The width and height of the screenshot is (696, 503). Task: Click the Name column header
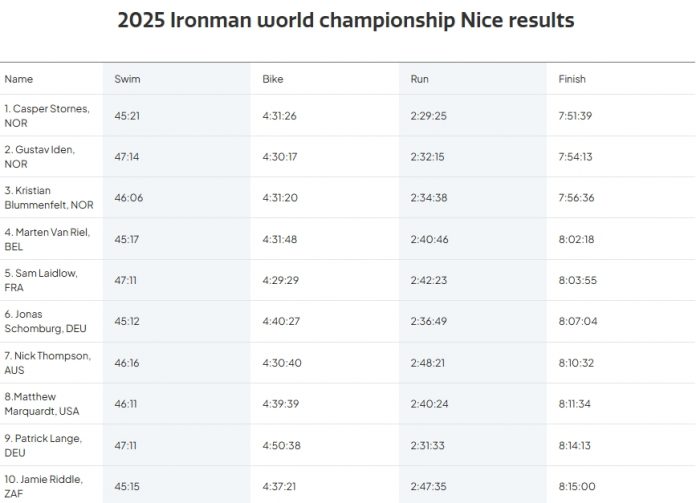(x=19, y=79)
